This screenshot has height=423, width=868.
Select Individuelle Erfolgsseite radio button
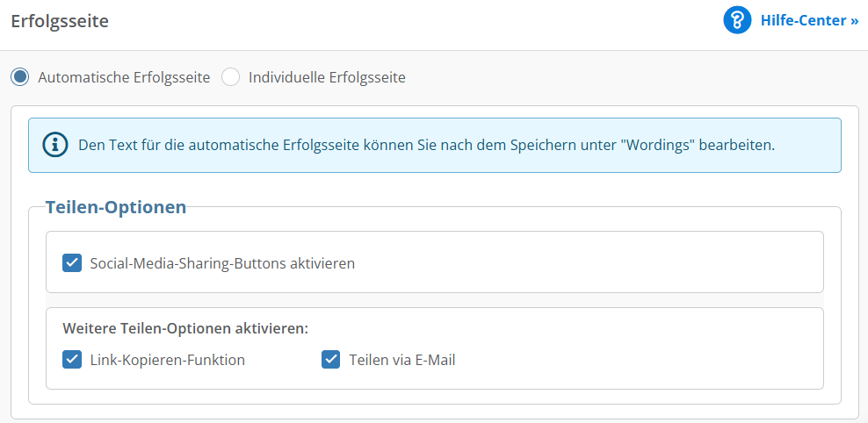coord(230,77)
